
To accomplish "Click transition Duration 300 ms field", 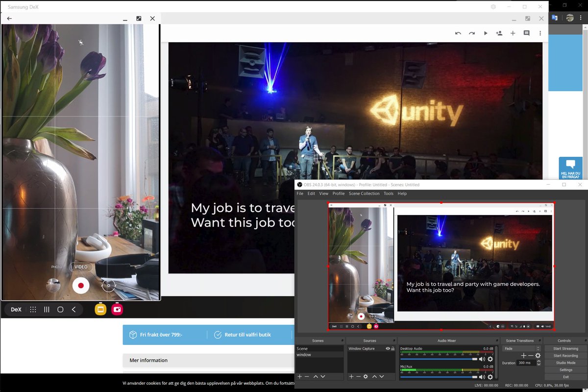I will [x=527, y=363].
